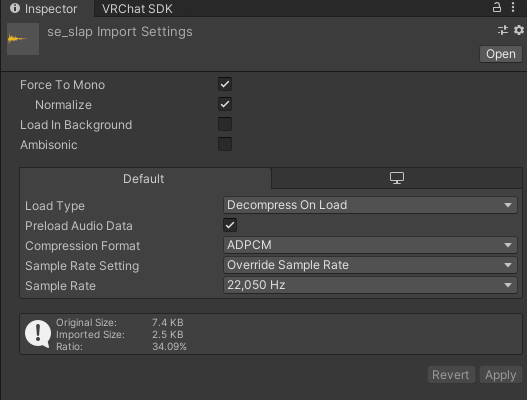Open the three-dot Inspector options menu

(x=513, y=7)
